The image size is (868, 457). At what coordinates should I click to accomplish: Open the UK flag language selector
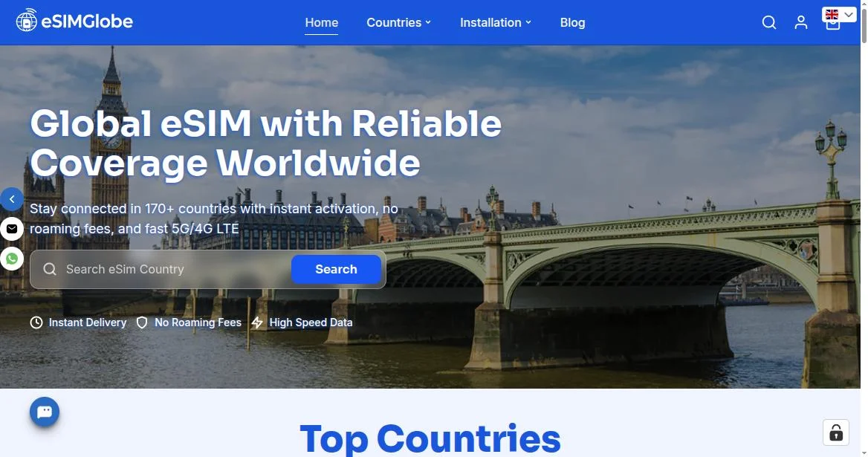click(839, 14)
